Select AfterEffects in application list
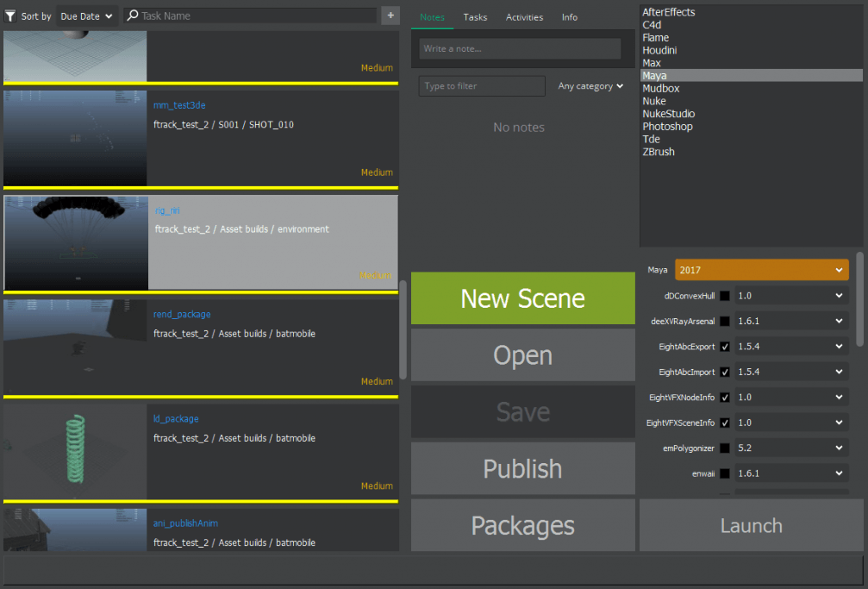Viewport: 868px width, 589px height. point(751,12)
